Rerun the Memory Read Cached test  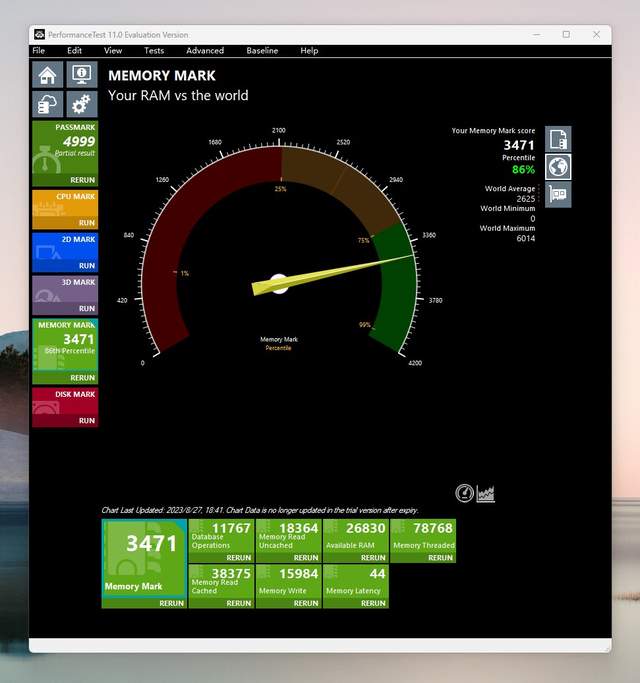point(239,603)
